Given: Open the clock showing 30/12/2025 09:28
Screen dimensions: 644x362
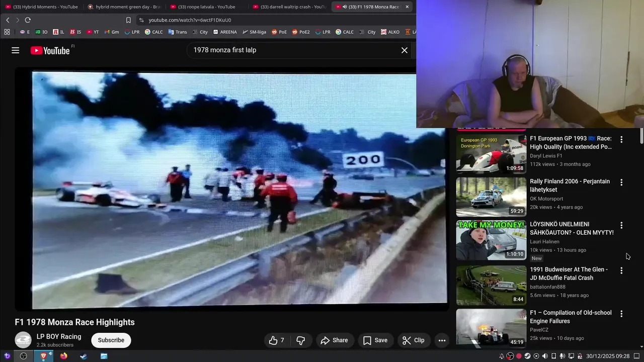Looking at the screenshot, I should (x=608, y=356).
